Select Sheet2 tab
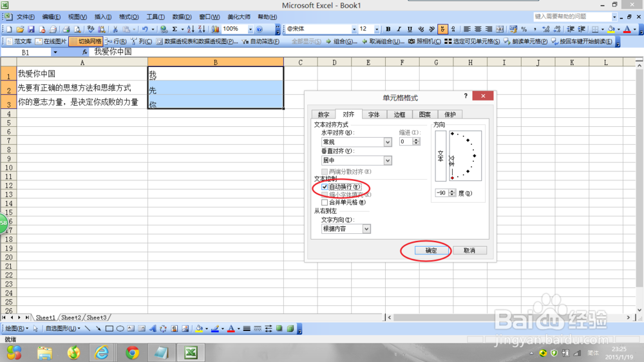 tap(71, 318)
